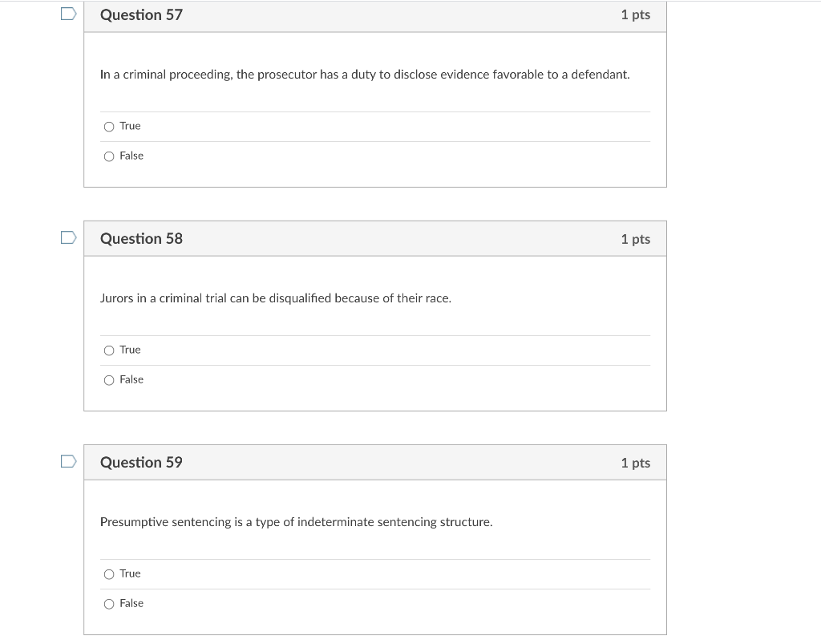This screenshot has width=821, height=644.
Task: Mark Question 58 for review with its flag
Action: (x=68, y=237)
